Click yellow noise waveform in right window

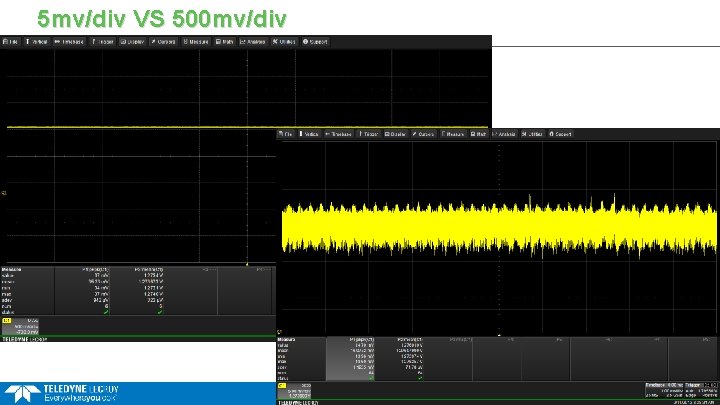[x=499, y=228]
